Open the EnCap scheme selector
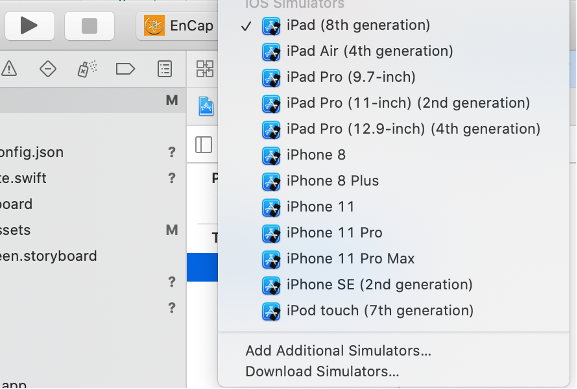 click(x=178, y=26)
